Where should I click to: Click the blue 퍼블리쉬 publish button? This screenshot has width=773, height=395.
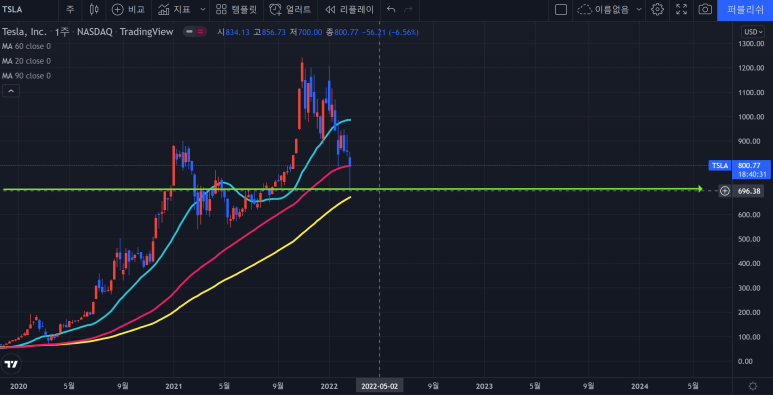(x=745, y=9)
